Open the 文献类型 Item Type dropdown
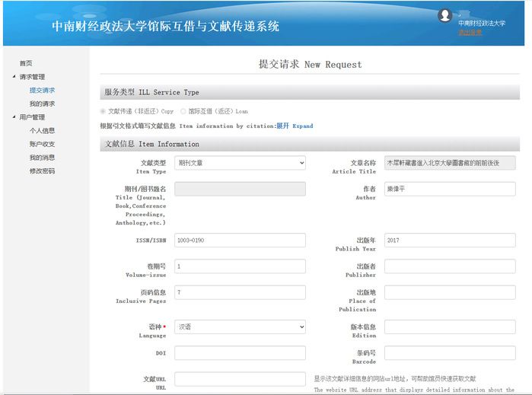 [x=240, y=163]
